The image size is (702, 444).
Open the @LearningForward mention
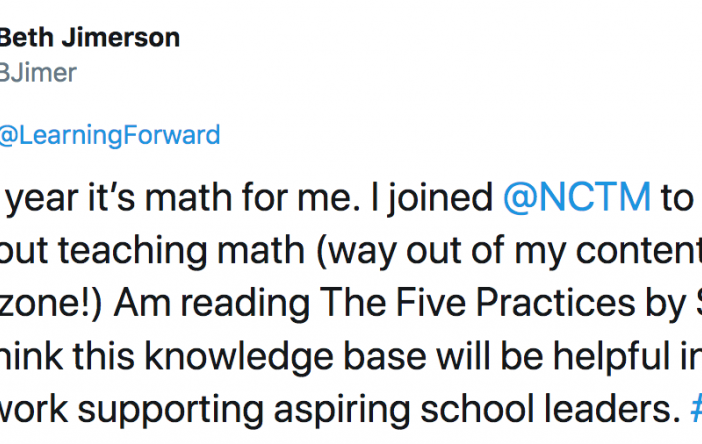click(x=110, y=135)
